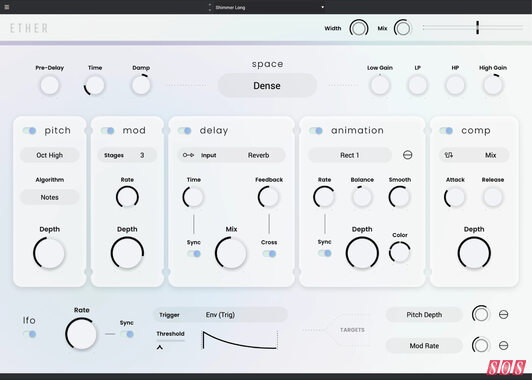Click the delay routing icon next to Input
The image size is (532, 380).
tap(188, 155)
